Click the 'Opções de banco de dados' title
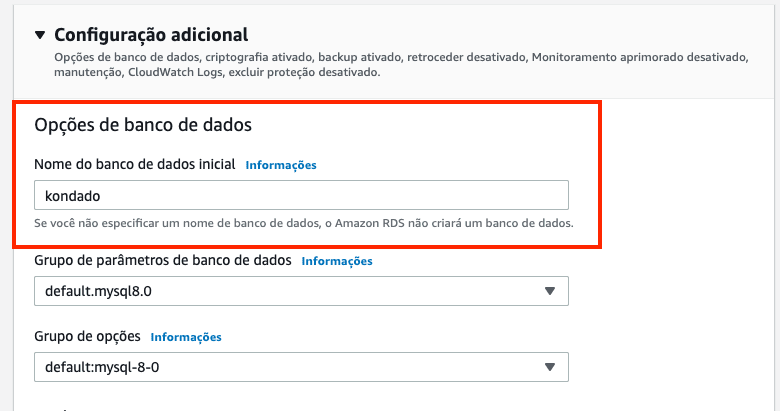Viewport: 780px width, 411px height. click(142, 125)
